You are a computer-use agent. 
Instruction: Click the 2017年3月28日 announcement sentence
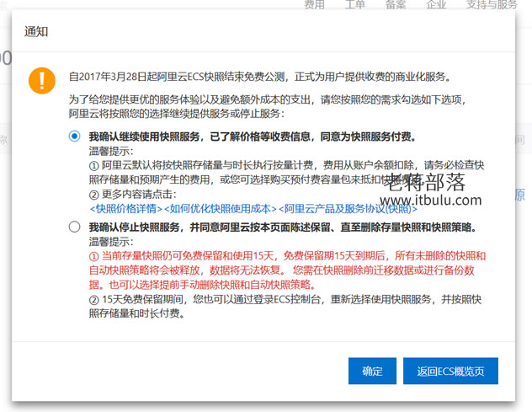pyautogui.click(x=260, y=77)
